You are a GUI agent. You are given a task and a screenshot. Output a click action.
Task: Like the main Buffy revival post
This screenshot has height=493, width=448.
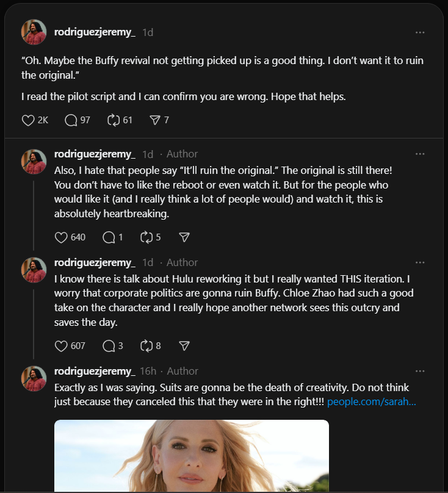click(28, 120)
